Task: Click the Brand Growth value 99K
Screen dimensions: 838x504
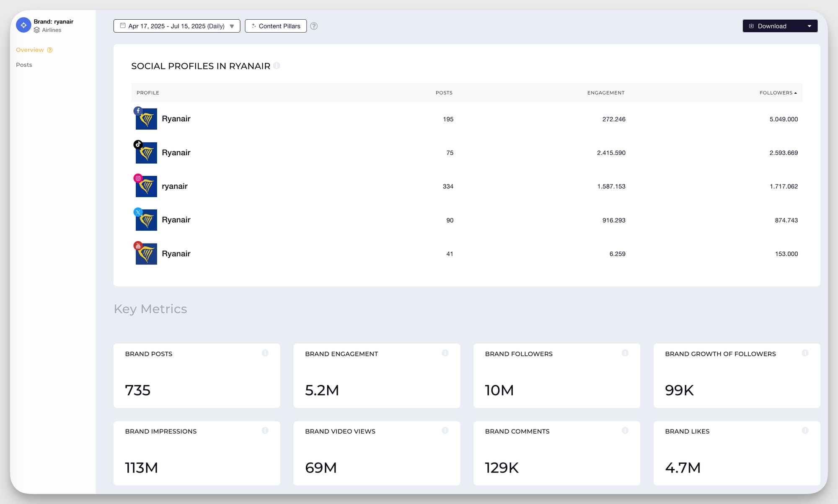Action: click(x=680, y=390)
